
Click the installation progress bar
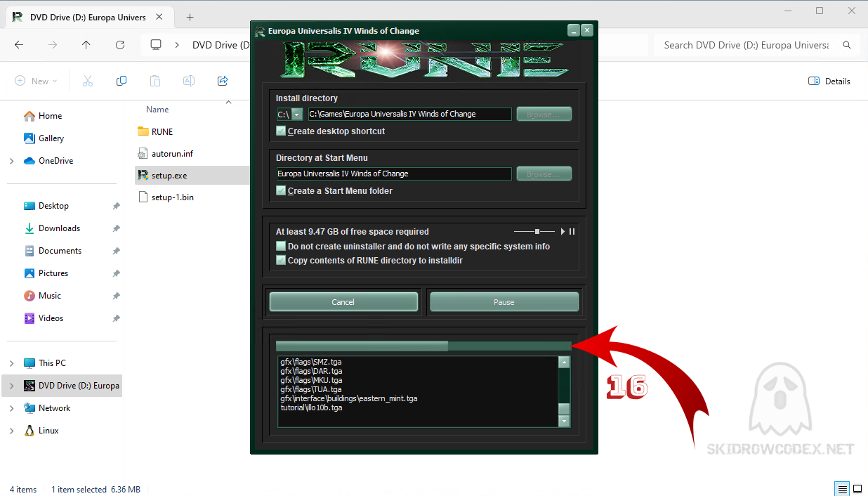(423, 346)
